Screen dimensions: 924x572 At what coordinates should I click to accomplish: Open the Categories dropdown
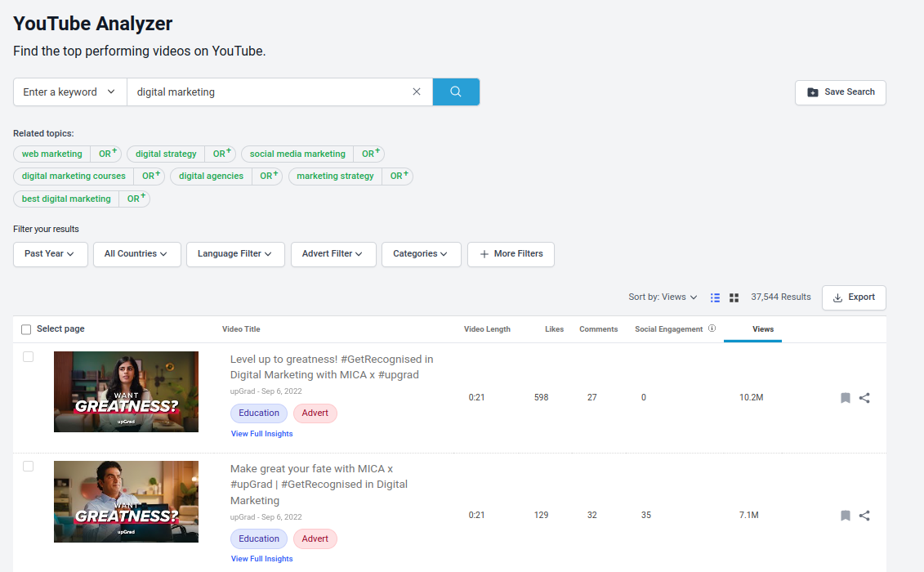[x=421, y=254]
